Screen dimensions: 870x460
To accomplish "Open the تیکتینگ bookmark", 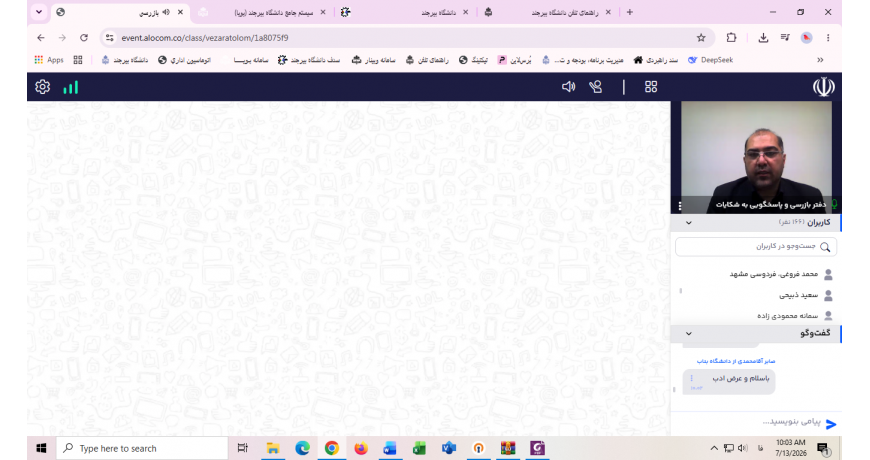I will (x=473, y=60).
